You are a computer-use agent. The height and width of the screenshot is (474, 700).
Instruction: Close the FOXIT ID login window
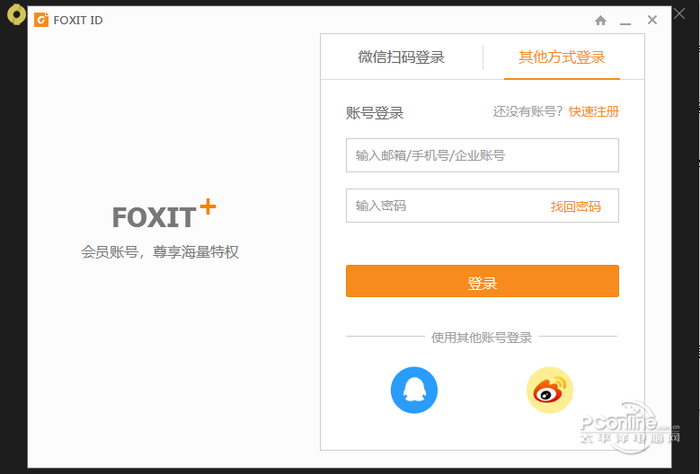click(652, 20)
